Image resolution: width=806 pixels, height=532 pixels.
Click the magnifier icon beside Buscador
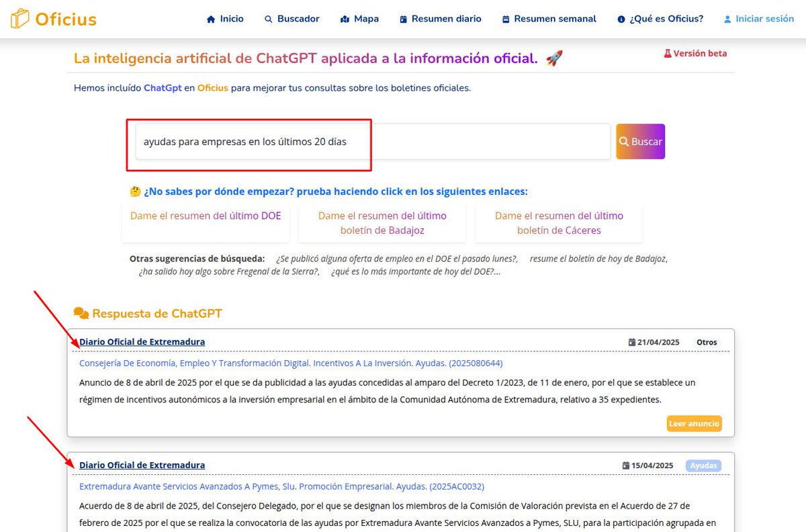269,19
